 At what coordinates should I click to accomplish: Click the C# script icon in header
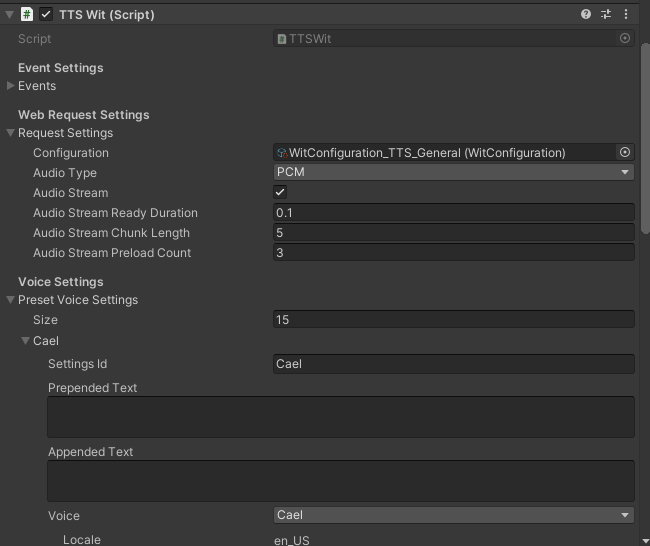(x=27, y=15)
